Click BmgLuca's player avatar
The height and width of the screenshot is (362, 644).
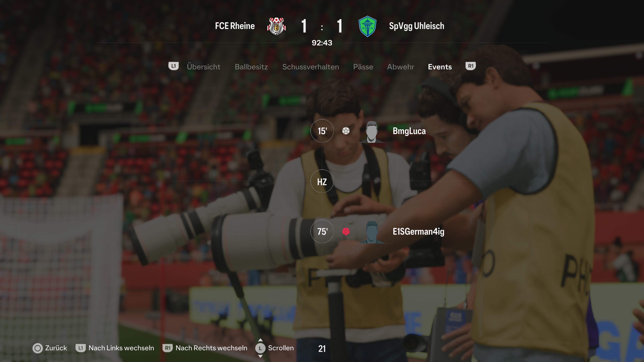(x=371, y=132)
